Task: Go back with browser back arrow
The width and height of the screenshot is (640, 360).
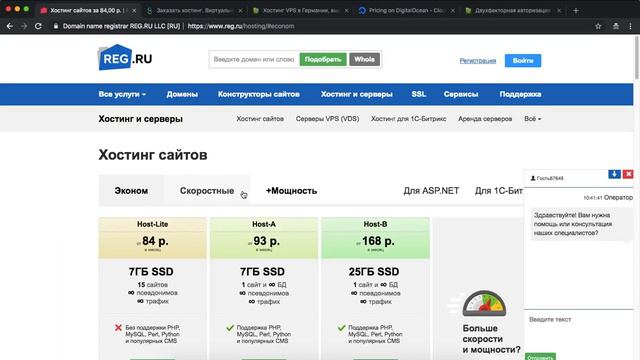Action: click(10, 26)
